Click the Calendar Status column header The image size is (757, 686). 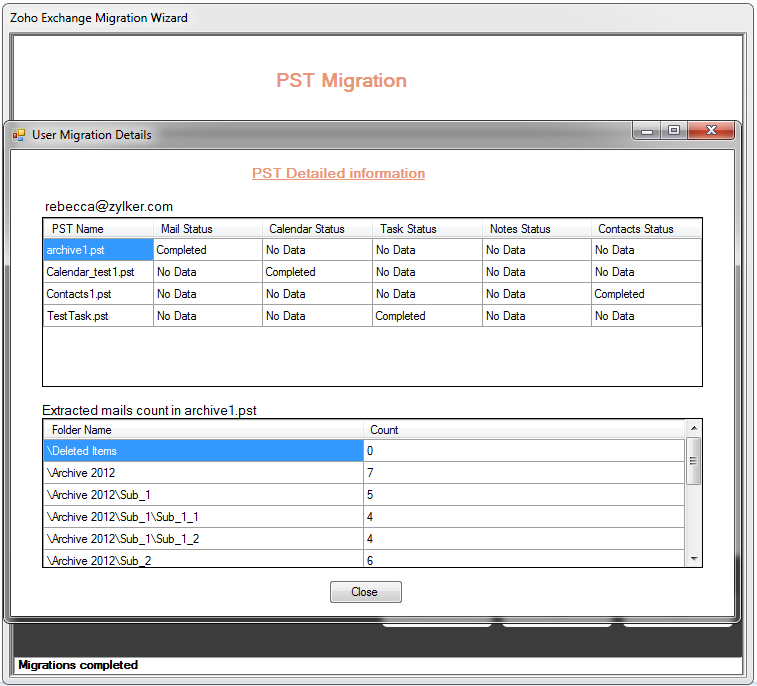click(x=316, y=229)
